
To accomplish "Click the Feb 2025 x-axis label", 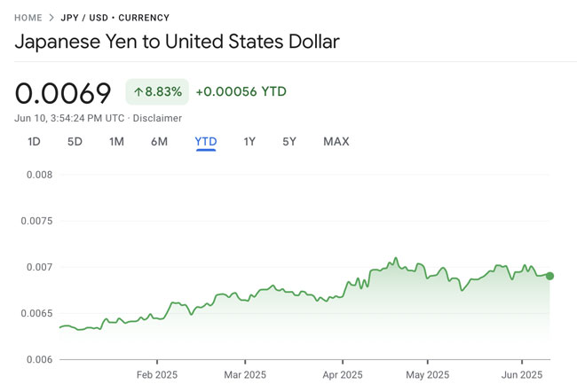I will click(156, 374).
